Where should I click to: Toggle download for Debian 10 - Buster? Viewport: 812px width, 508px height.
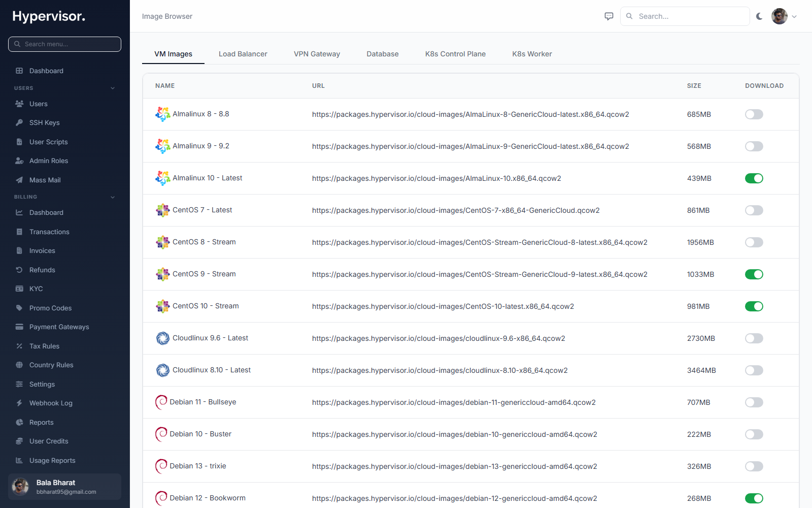tap(754, 434)
